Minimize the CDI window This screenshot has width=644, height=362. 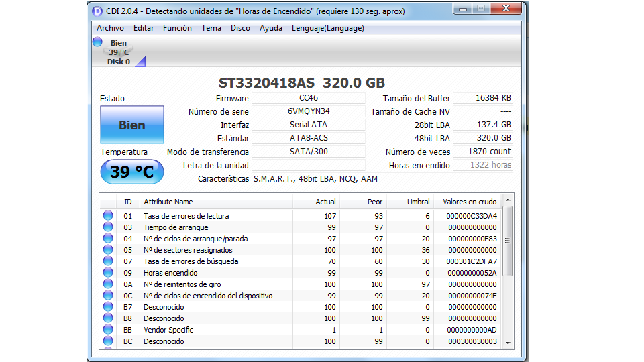click(x=462, y=9)
